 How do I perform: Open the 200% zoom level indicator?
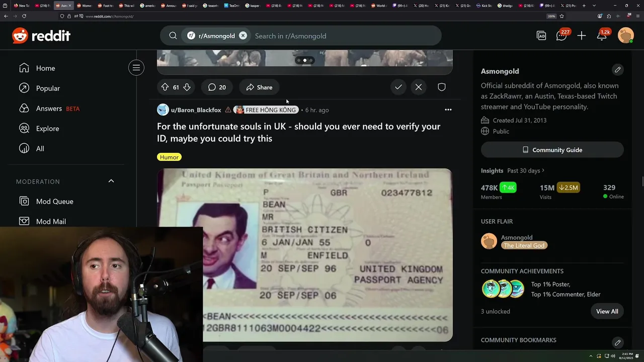tap(551, 16)
